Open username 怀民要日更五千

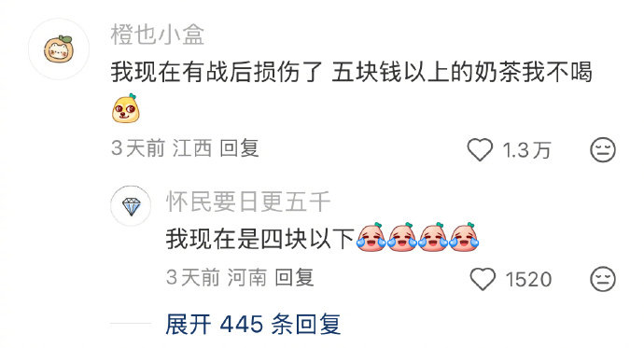click(x=248, y=202)
